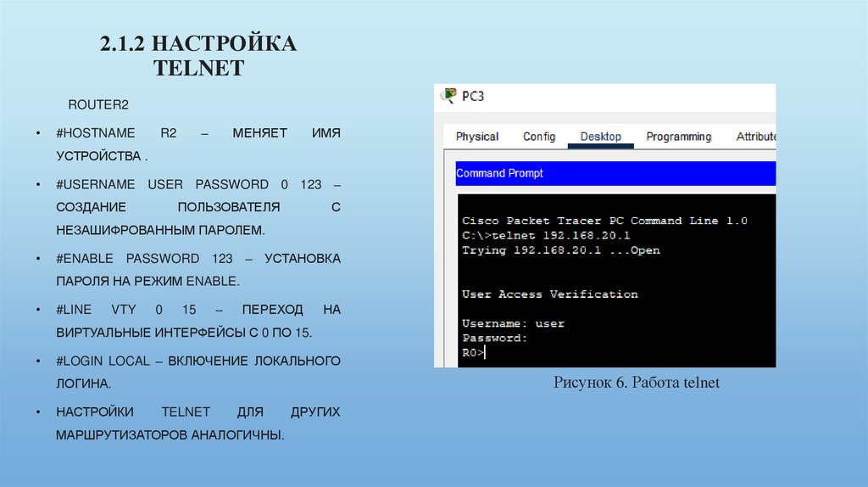868x487 pixels.
Task: Switch to the Attributes tab
Action: click(755, 137)
